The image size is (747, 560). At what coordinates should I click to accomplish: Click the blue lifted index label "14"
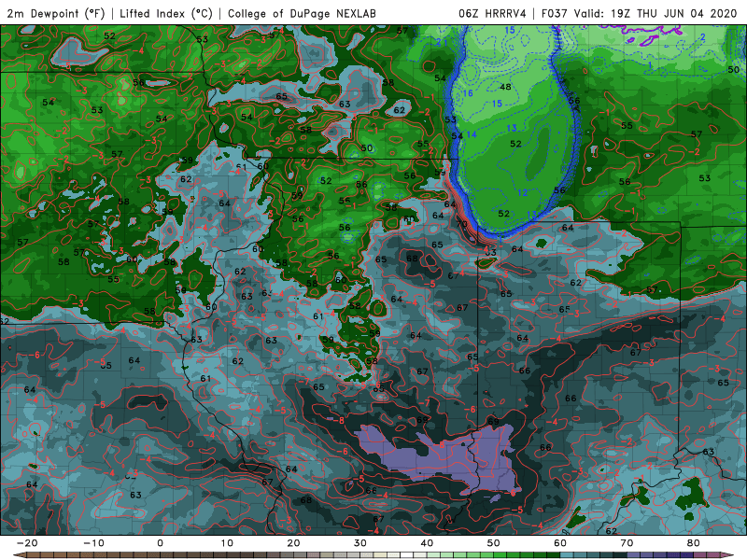pos(472,134)
